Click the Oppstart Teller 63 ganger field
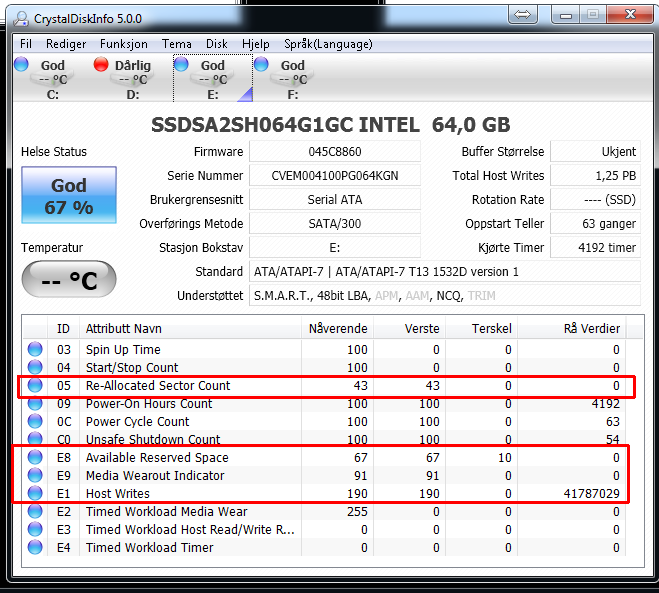The height and width of the screenshot is (593, 659). point(596,223)
